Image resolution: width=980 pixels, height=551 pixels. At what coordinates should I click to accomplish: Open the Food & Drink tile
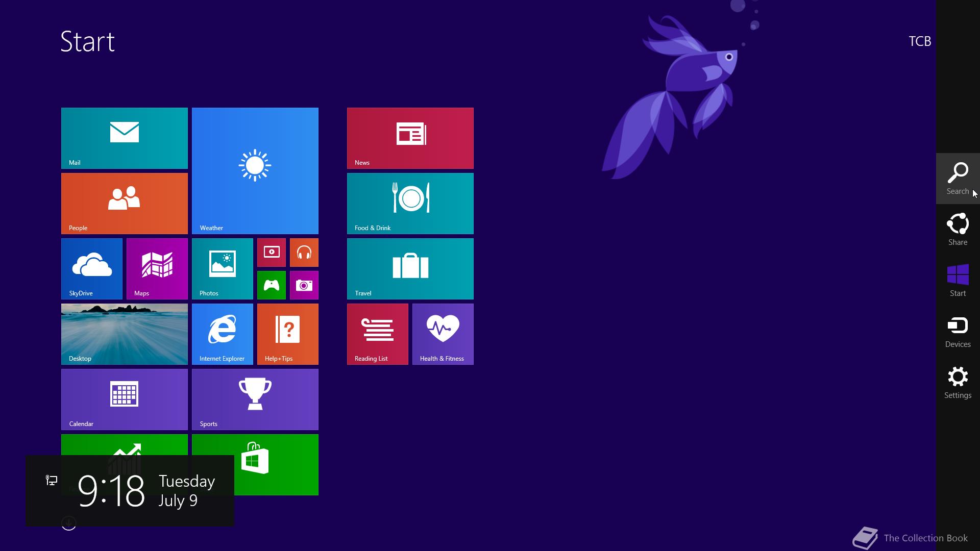coord(410,204)
